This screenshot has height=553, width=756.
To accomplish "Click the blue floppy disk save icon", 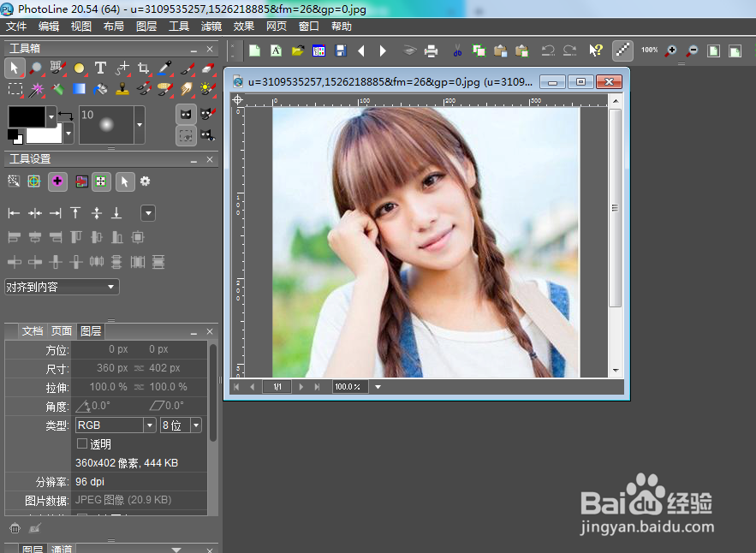I will tap(341, 51).
